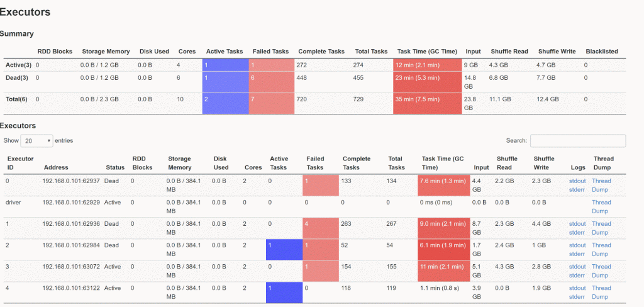
Task: Click the complete tasks value 263
Action: pos(347,223)
